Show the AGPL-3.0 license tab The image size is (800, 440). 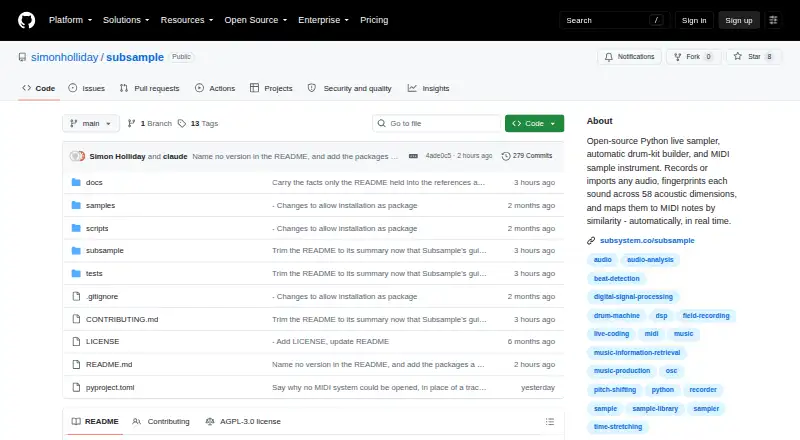[x=243, y=422]
